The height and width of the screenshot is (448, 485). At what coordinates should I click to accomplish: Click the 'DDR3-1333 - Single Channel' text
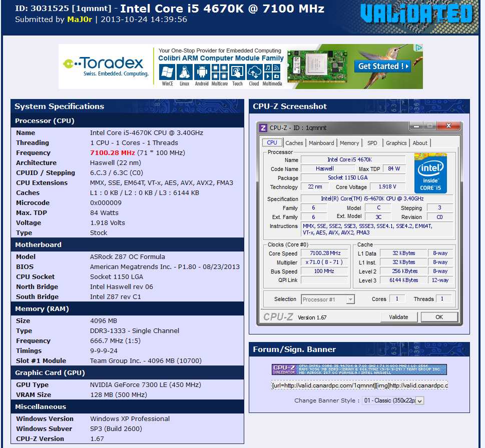135,330
